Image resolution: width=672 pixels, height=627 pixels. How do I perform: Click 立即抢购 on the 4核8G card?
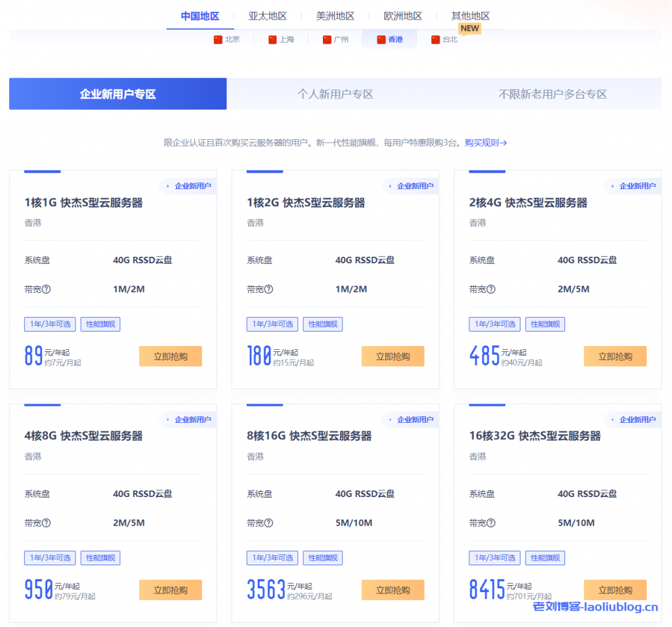(x=170, y=590)
